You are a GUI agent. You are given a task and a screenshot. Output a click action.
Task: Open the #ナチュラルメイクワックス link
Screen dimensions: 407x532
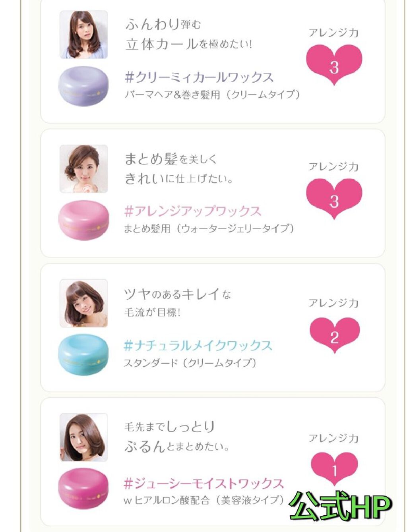click(x=198, y=345)
